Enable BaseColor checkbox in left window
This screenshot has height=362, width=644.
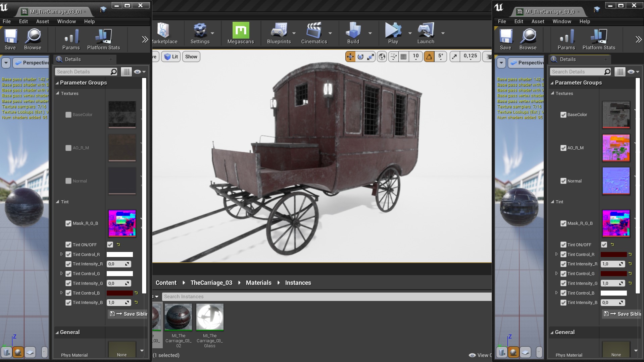coord(68,115)
